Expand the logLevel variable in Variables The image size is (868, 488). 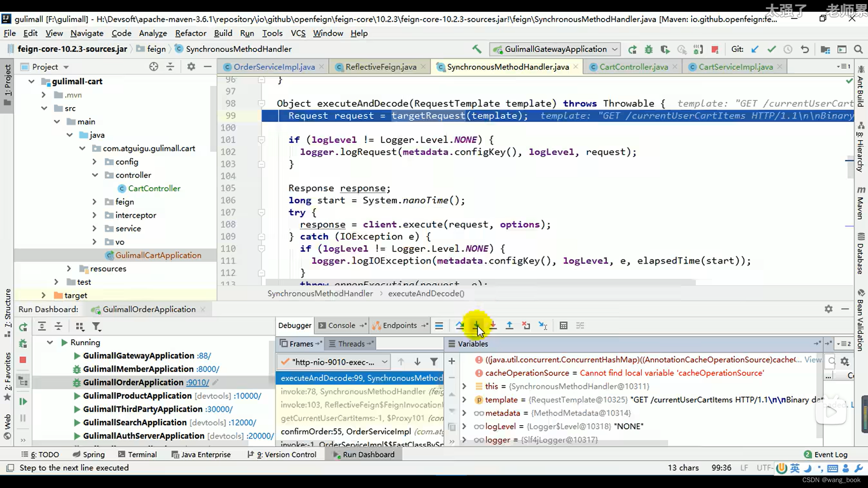pos(464,427)
